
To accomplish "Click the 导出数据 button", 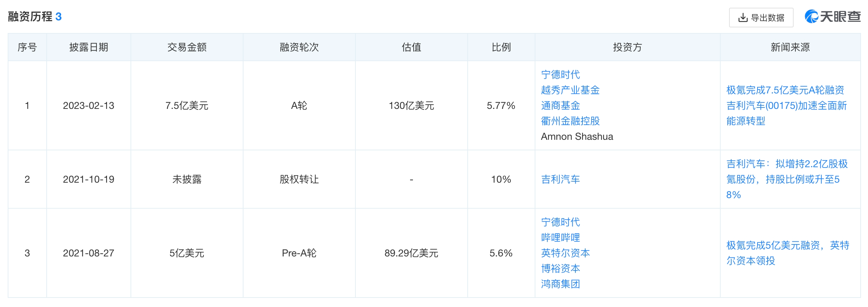I will (761, 18).
